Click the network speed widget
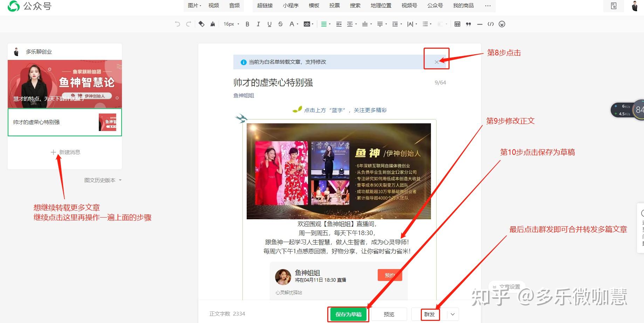The width and height of the screenshot is (644, 323). (x=627, y=110)
